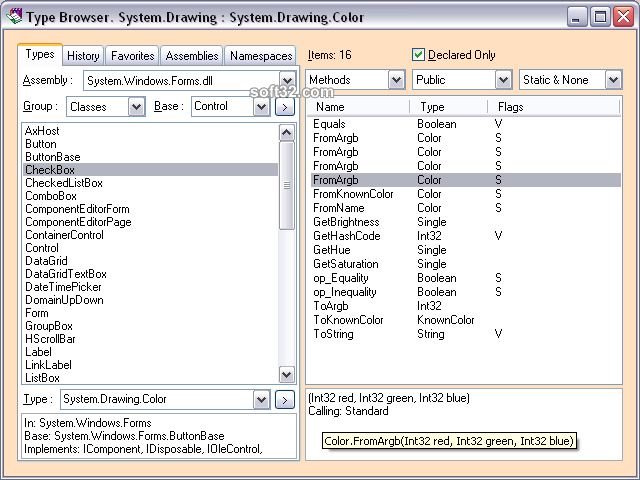This screenshot has width=640, height=480.
Task: Toggle the Declared Only checkbox
Action: coord(418,55)
